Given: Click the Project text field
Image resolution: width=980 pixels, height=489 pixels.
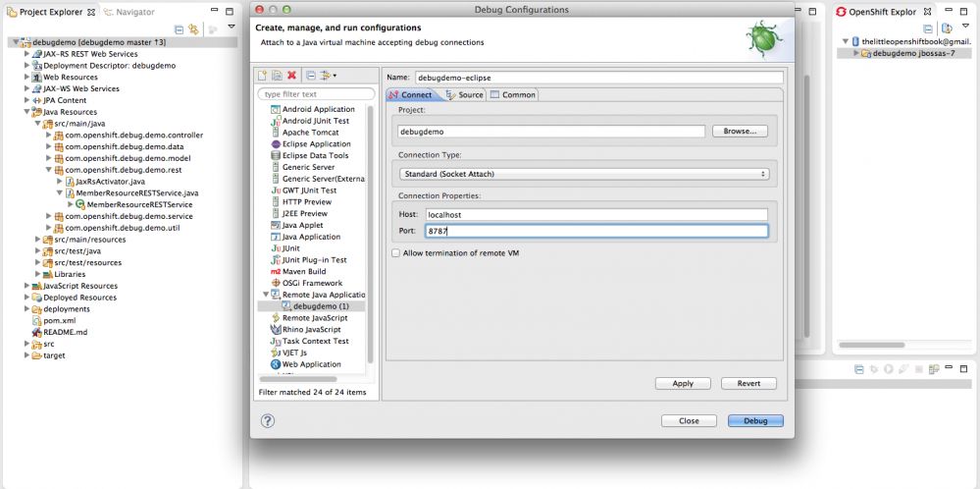Looking at the screenshot, I should click(x=552, y=132).
